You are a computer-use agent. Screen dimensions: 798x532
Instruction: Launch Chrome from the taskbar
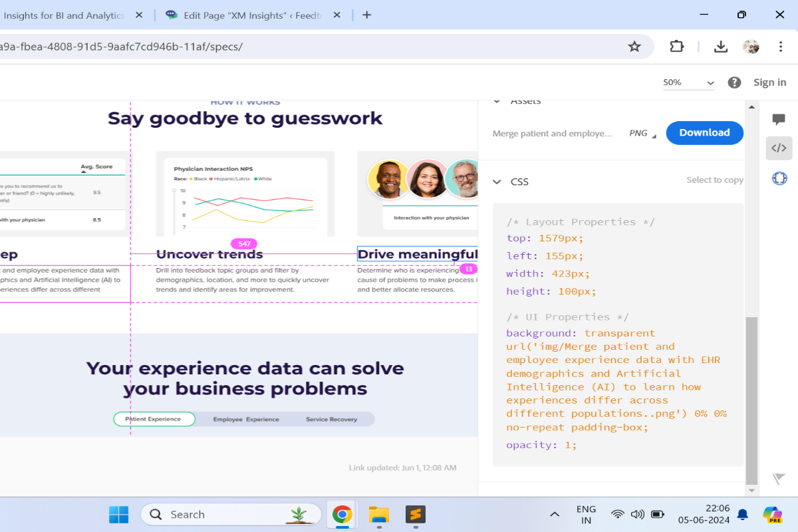click(342, 514)
